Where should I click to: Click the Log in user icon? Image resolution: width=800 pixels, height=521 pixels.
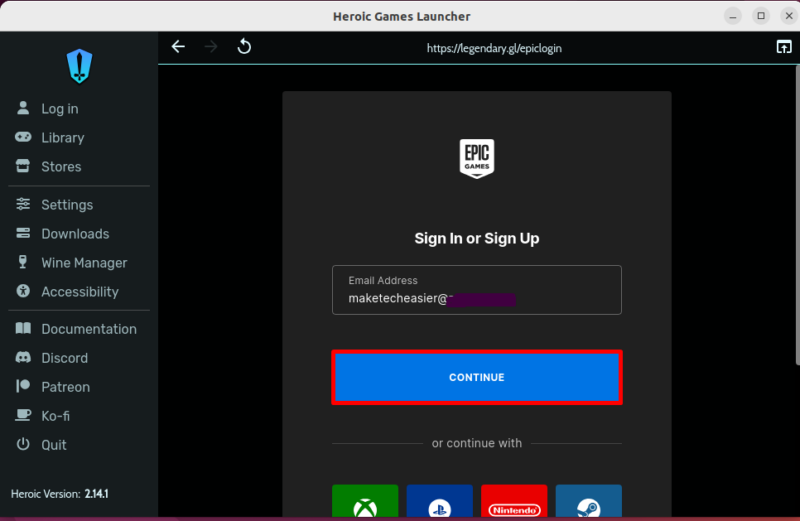[x=23, y=108]
